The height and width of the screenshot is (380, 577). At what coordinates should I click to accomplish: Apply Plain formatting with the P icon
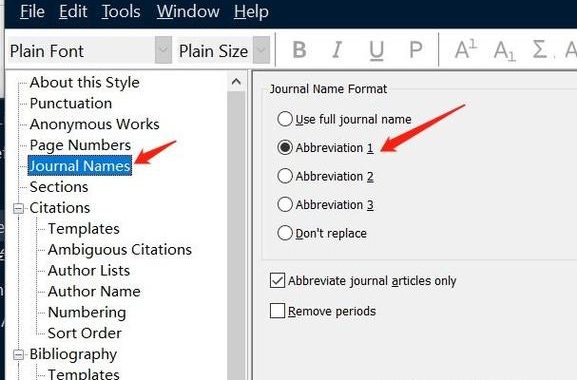[x=415, y=50]
